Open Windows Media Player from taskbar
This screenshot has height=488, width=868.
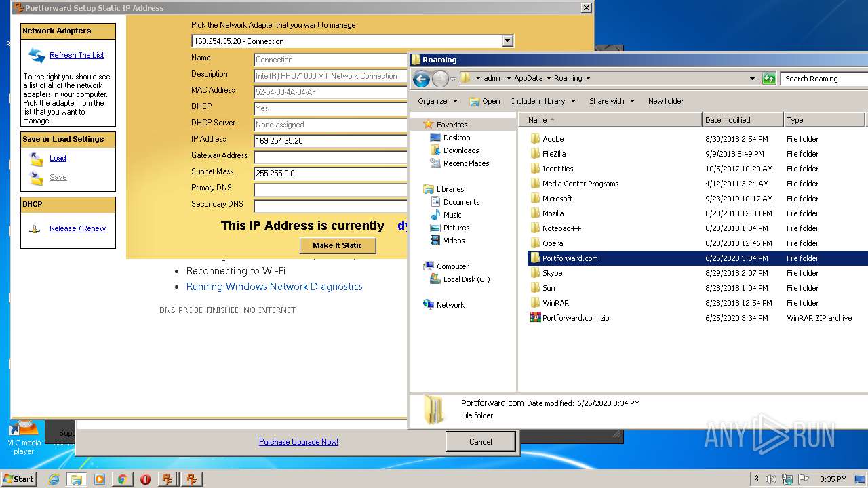tap(100, 479)
